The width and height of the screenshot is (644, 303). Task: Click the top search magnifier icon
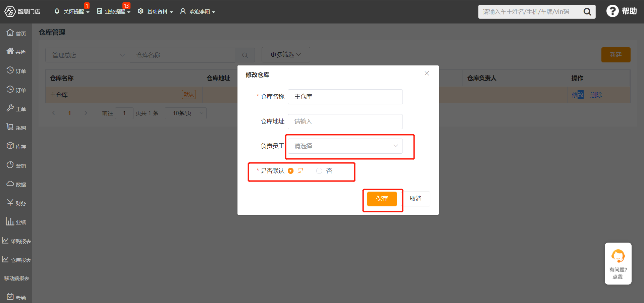[587, 12]
